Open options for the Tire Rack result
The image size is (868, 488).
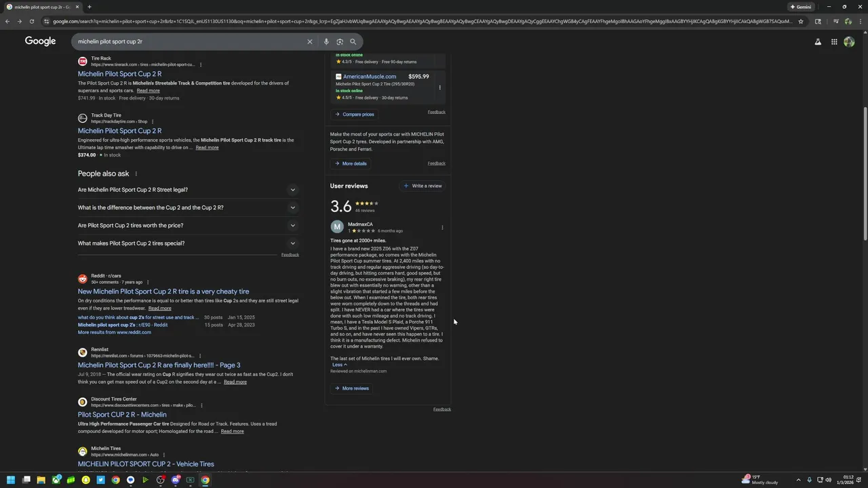pyautogui.click(x=201, y=65)
